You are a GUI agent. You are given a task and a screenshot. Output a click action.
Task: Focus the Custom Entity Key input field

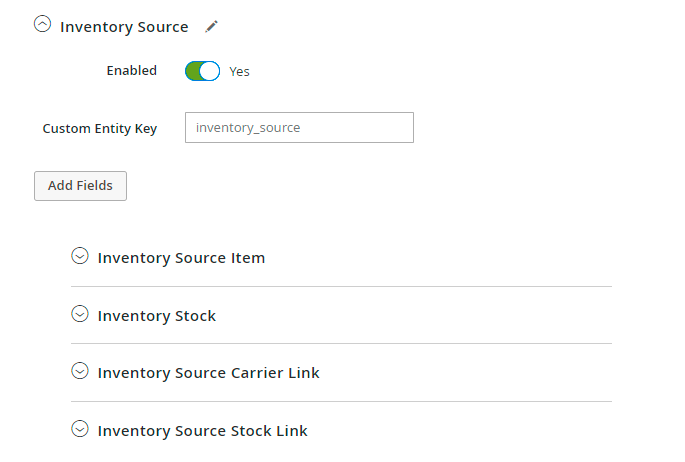[299, 128]
